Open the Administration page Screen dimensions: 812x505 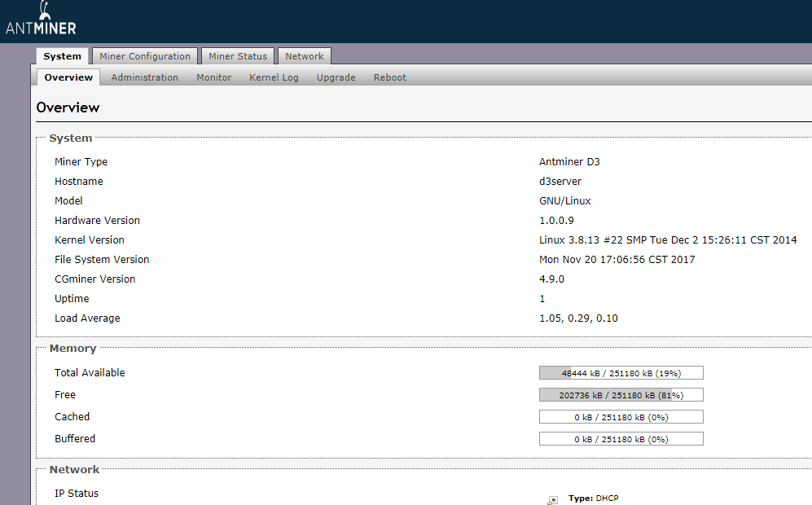coord(144,77)
